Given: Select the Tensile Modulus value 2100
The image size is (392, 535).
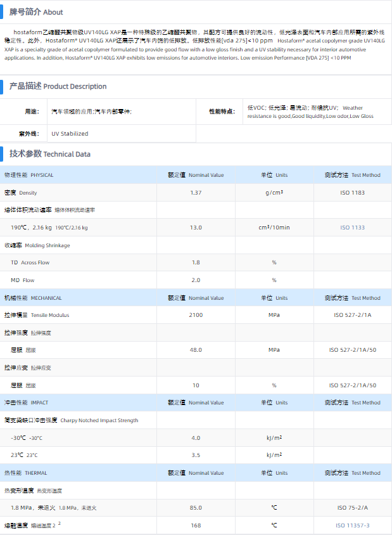Looking at the screenshot, I should point(196,315).
